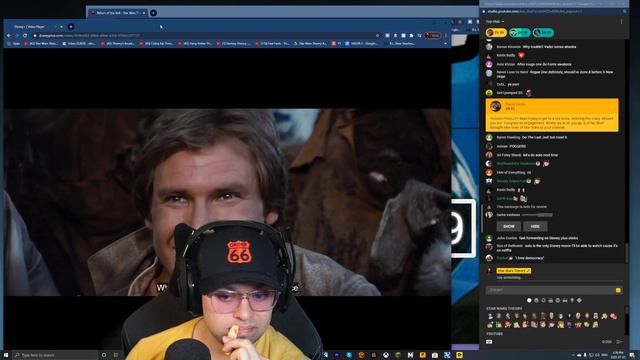Screen dimensions: 640x360
Task: Select the car travel emoji category
Action: pyautogui.click(x=565, y=300)
